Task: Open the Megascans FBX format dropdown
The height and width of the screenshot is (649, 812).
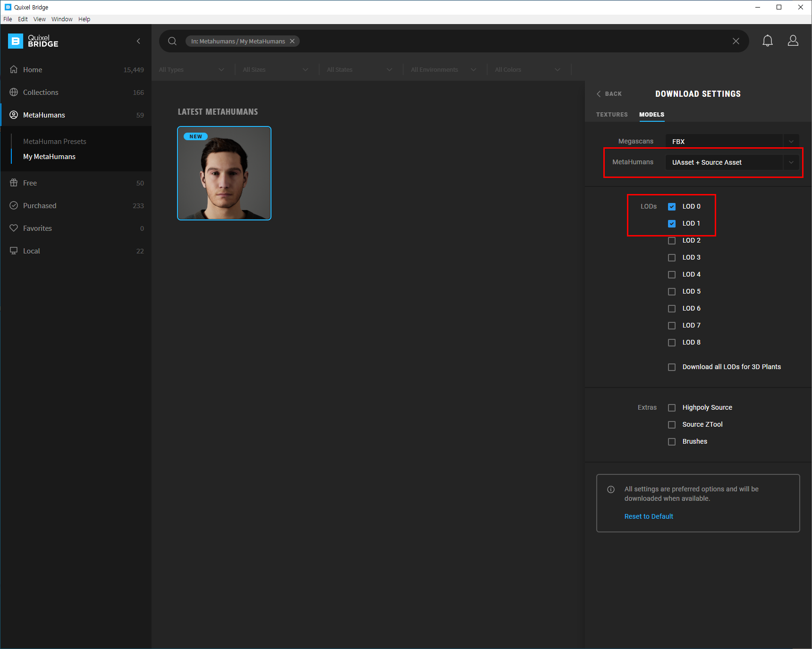Action: point(732,141)
